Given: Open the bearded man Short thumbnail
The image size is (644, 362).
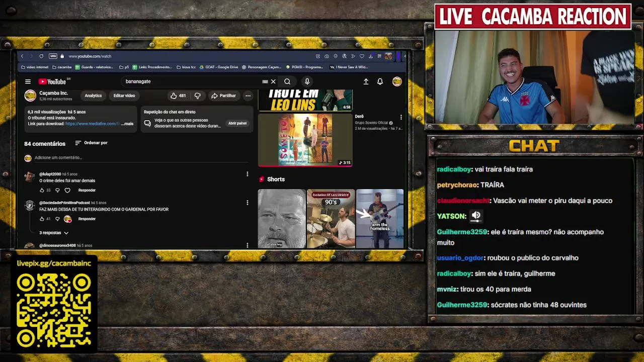Looking at the screenshot, I should [x=282, y=219].
